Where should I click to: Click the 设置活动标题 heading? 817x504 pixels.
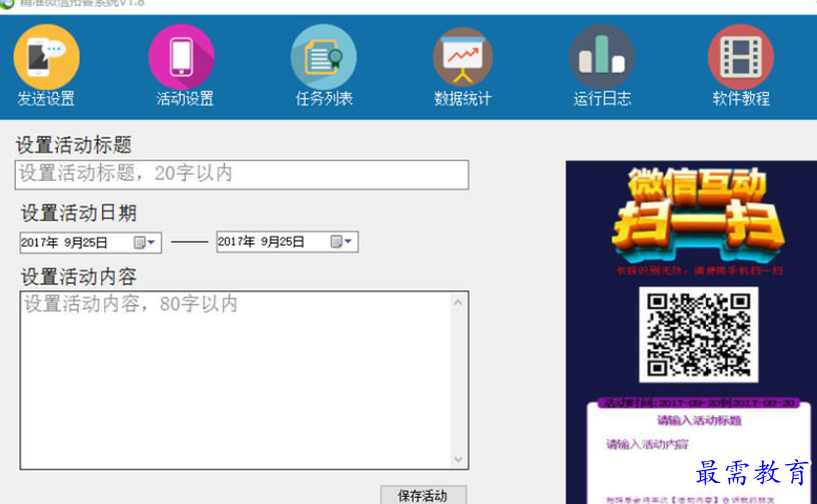(x=74, y=145)
